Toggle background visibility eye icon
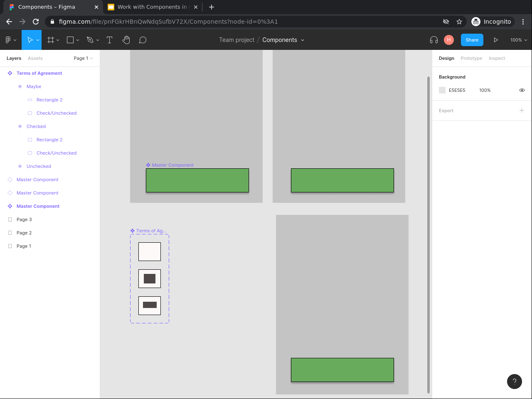 [522, 90]
